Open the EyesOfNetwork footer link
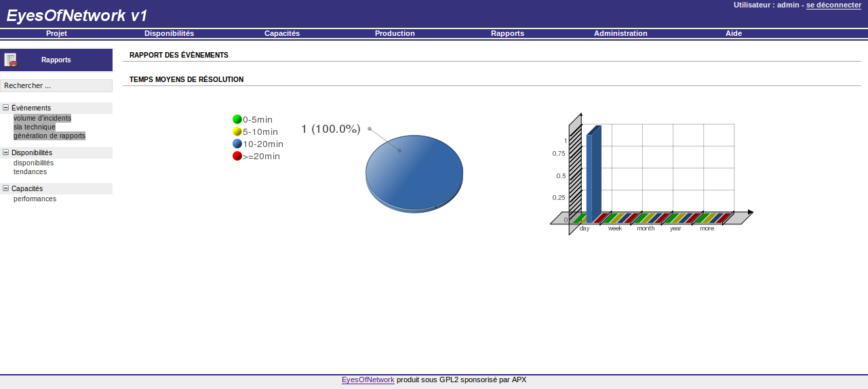868x389 pixels. tap(368, 380)
